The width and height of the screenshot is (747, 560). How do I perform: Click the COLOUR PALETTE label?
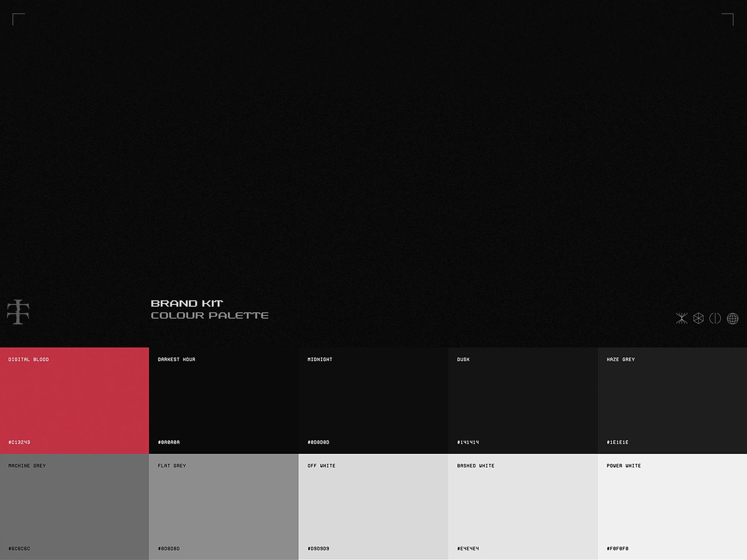click(210, 315)
